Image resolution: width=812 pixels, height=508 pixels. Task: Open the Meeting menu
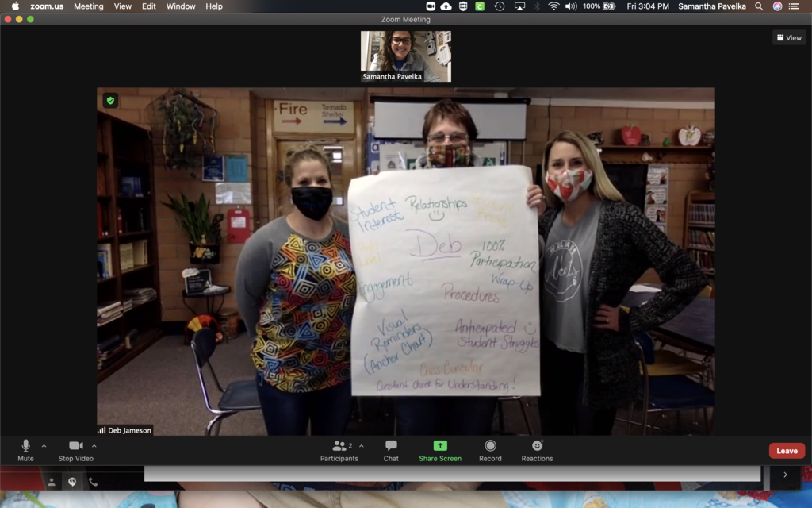[89, 6]
